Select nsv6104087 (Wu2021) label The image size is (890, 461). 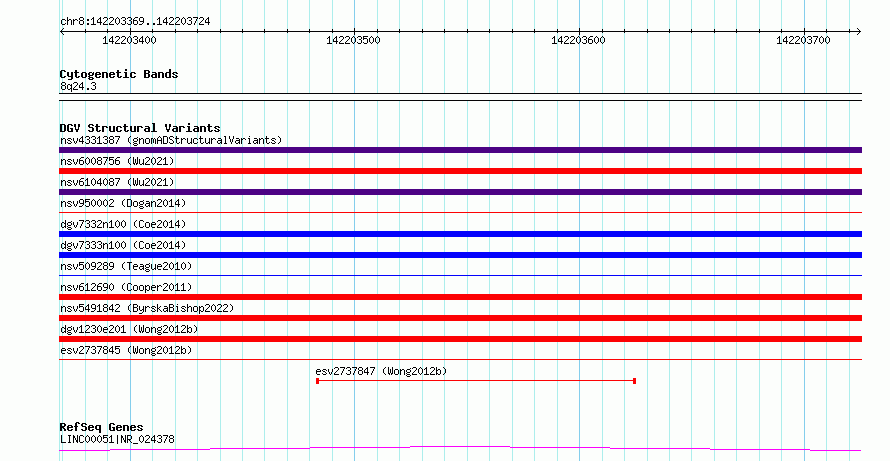pos(117,182)
